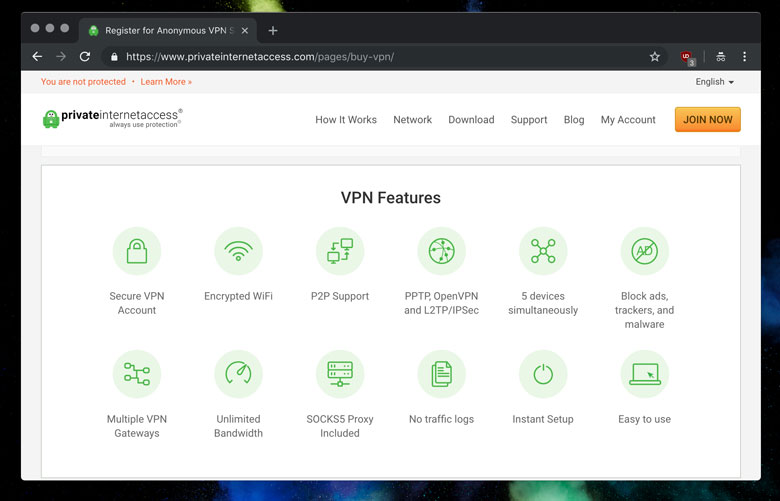Click the 'Easy to use' label
Viewport: 780px width, 501px height.
pos(645,419)
